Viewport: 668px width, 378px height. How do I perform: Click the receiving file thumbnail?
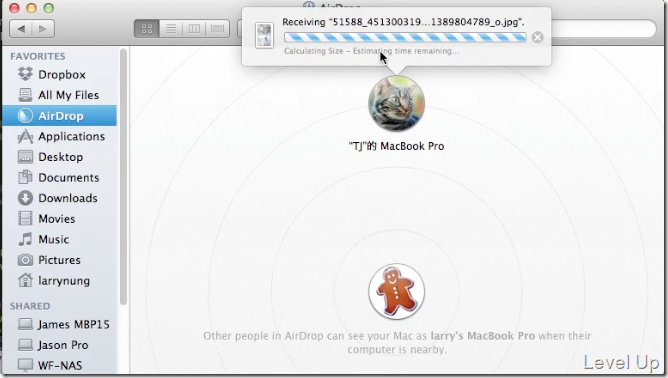click(264, 35)
